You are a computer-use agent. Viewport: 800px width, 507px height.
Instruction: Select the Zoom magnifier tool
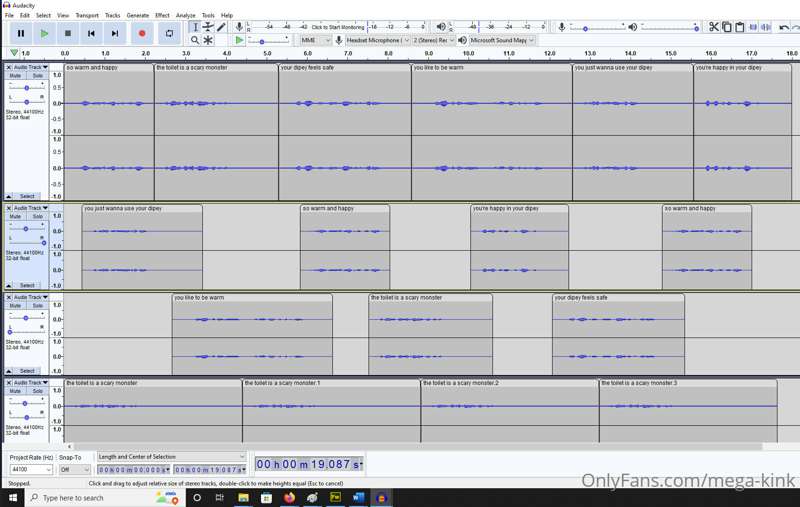pos(195,40)
